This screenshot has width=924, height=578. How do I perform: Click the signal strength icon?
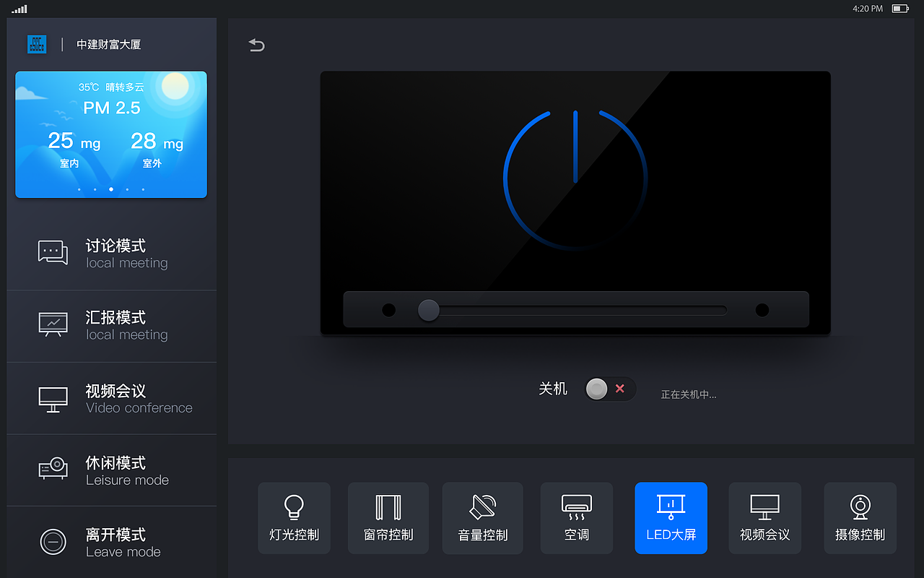click(19, 9)
